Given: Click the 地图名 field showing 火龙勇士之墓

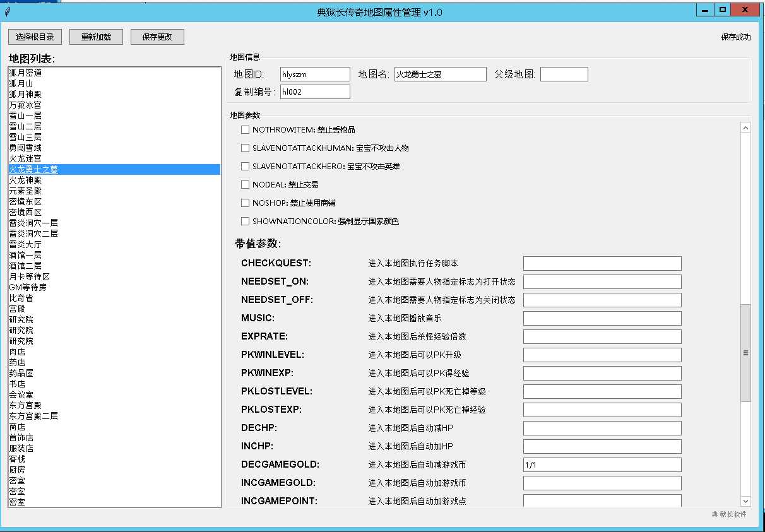Looking at the screenshot, I should click(x=440, y=74).
